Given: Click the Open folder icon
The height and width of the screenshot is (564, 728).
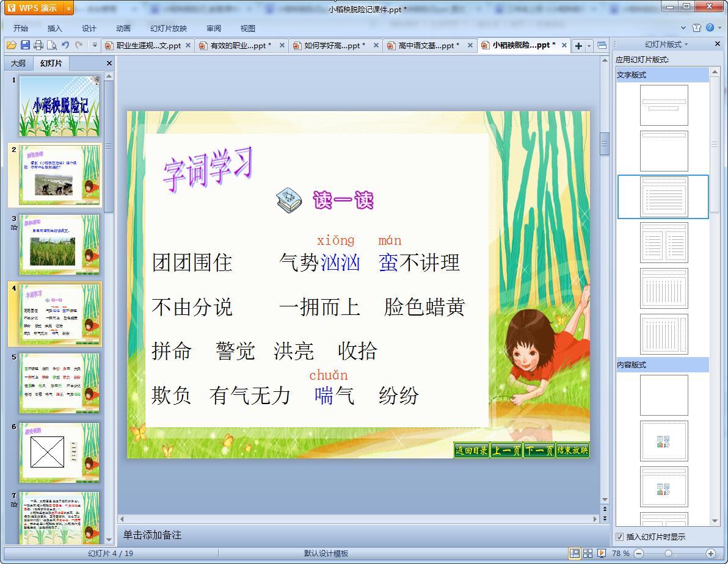Looking at the screenshot, I should pyautogui.click(x=11, y=45).
